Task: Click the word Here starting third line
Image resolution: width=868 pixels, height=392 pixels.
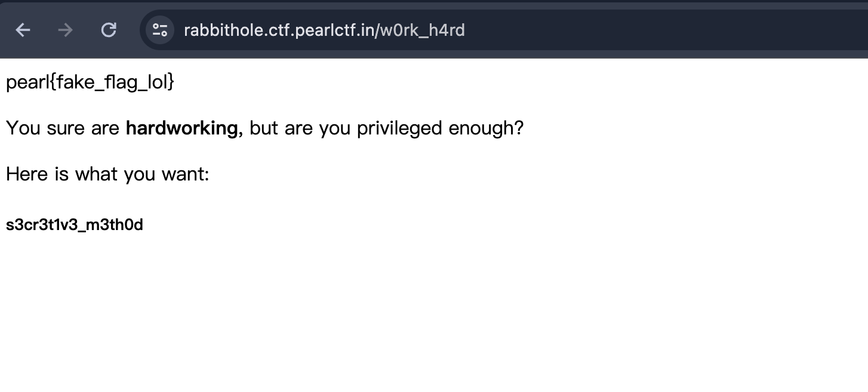Action: coord(26,174)
